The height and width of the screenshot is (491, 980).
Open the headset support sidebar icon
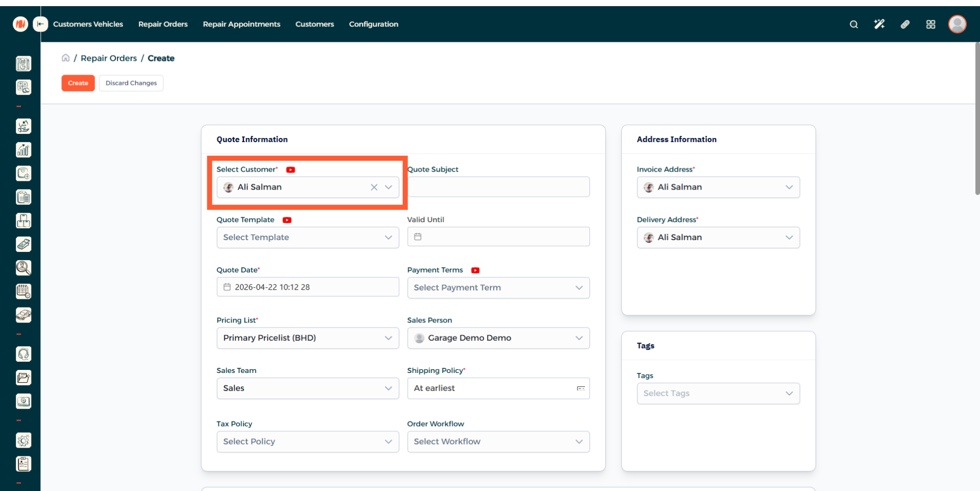[x=23, y=354]
